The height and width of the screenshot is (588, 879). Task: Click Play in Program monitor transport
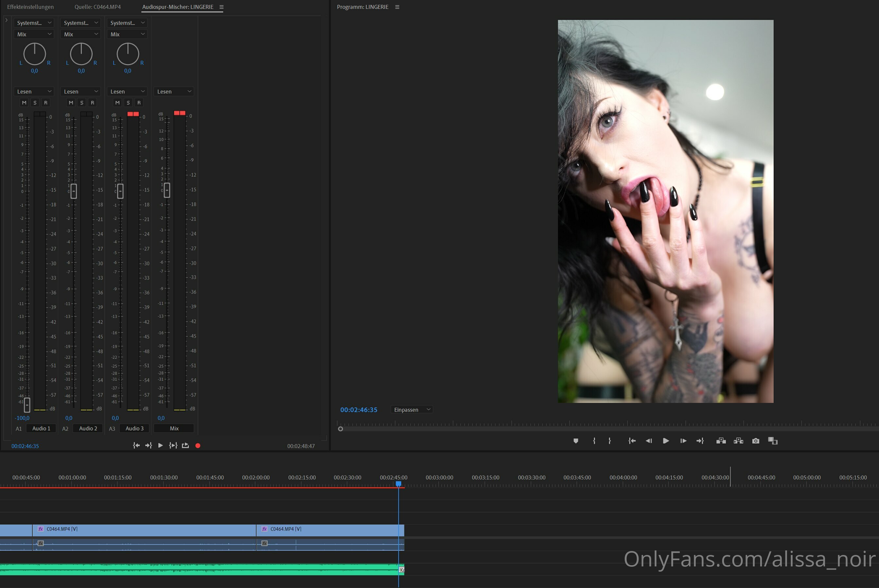[x=666, y=441]
